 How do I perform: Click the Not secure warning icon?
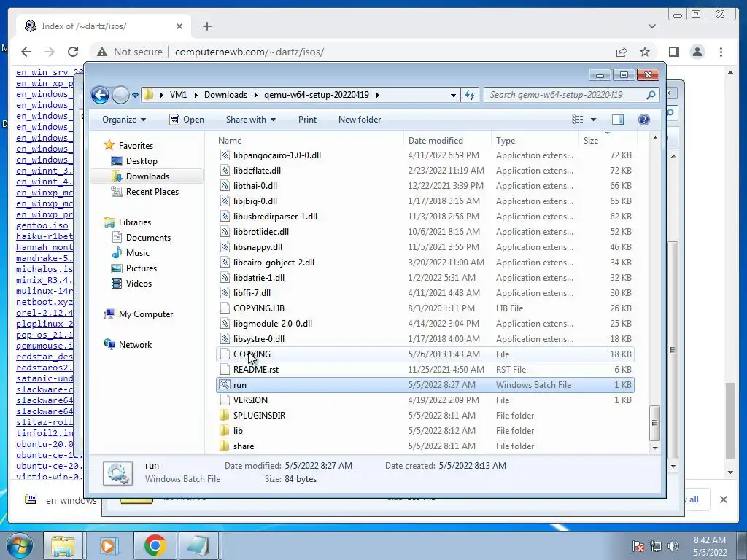102,52
